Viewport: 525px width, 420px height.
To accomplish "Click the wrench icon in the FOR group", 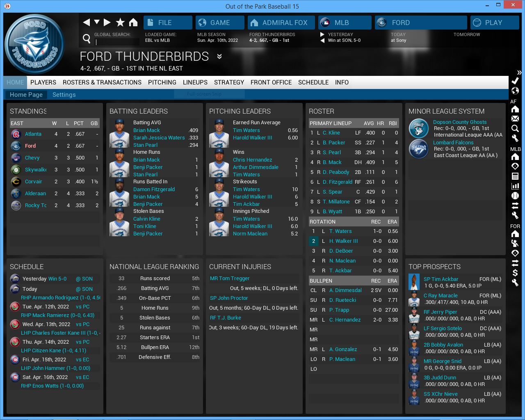I will 515,283.
